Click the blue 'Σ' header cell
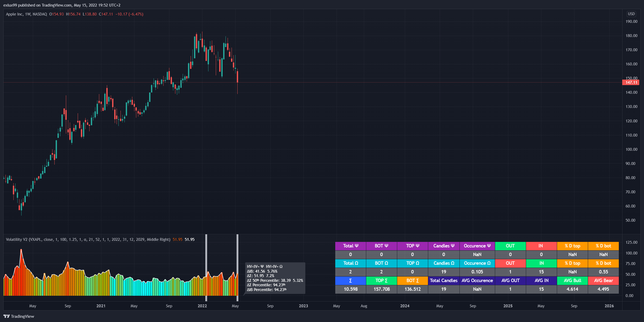Screen dimensions: 644x322 tap(350, 281)
